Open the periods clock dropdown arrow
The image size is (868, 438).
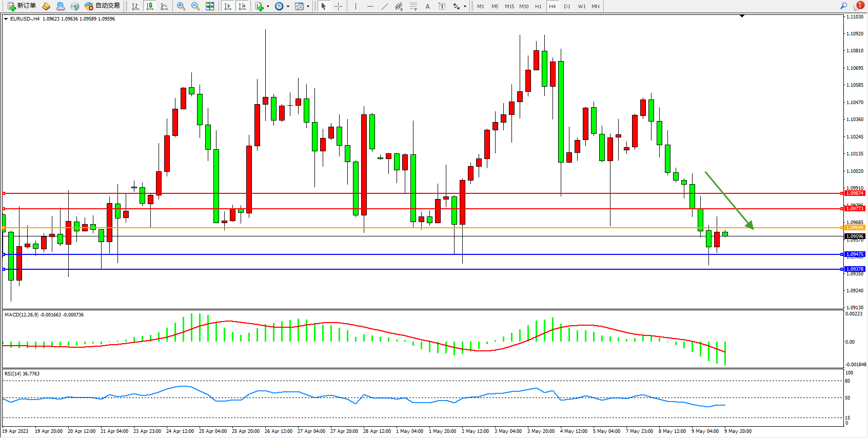288,7
